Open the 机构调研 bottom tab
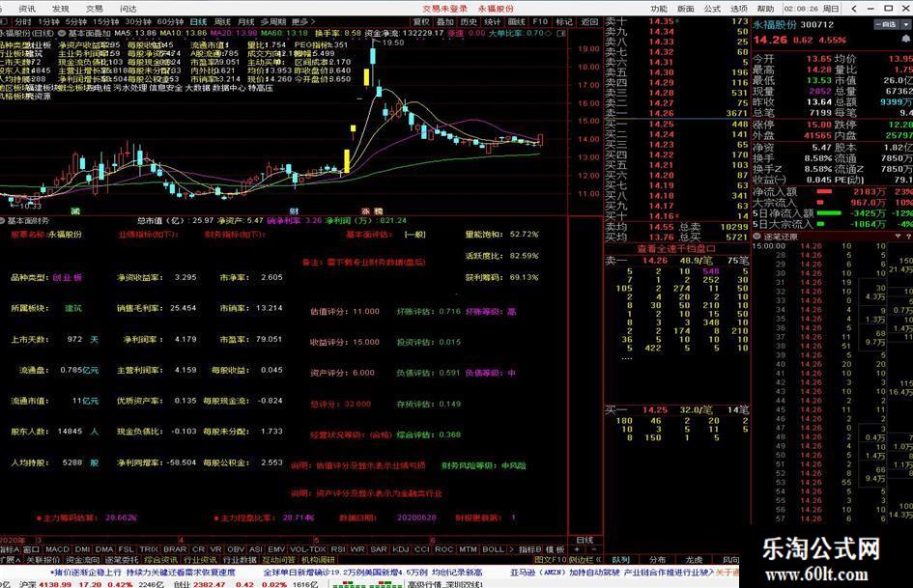 pos(319,559)
